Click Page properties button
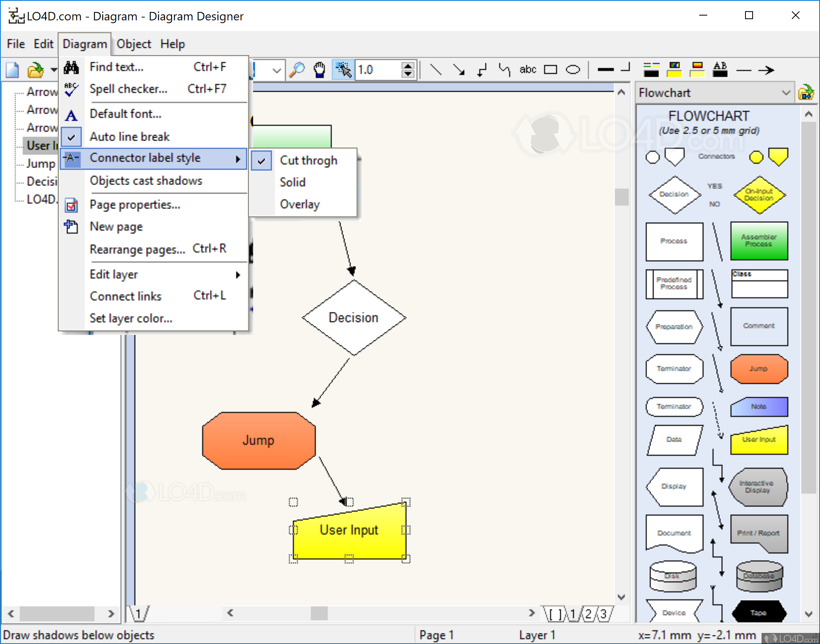This screenshot has height=644, width=820. [134, 205]
